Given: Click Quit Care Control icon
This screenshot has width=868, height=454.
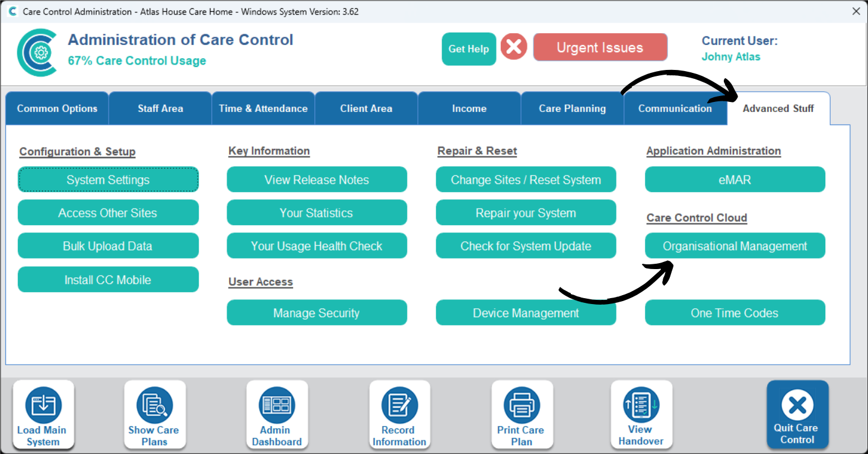Looking at the screenshot, I should (x=797, y=414).
